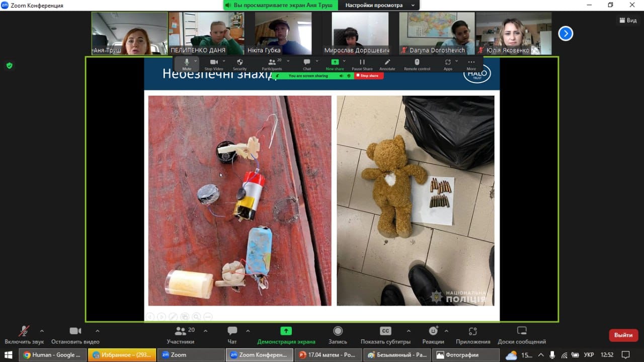This screenshot has height=362, width=644.
Task: Show next participants with blue arrow button
Action: point(566,34)
